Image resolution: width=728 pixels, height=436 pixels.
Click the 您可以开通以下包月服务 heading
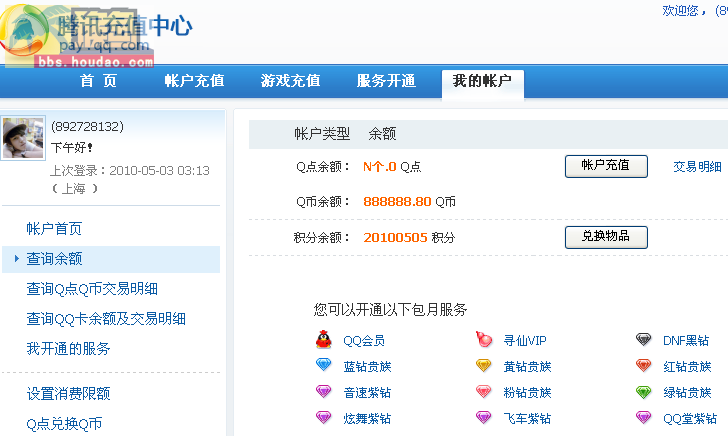click(x=390, y=309)
